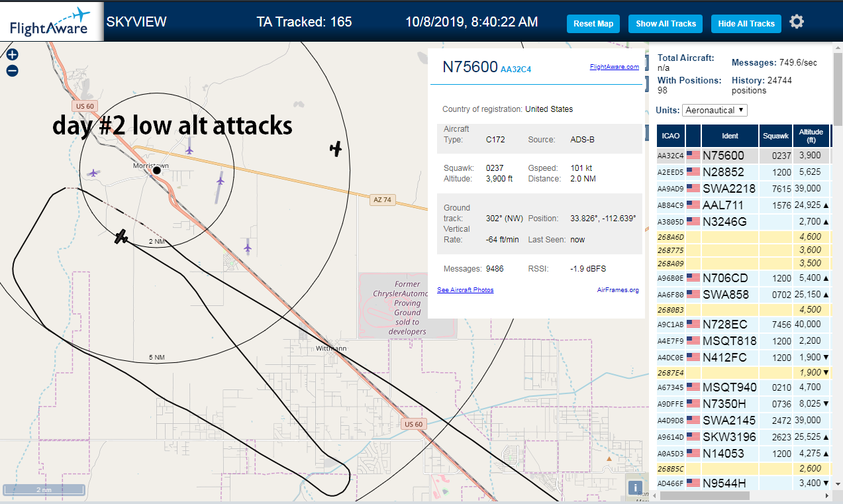Screen dimensions: 843x504
Task: Click the purple aircraft icon north of Morristown
Action: tap(189, 150)
